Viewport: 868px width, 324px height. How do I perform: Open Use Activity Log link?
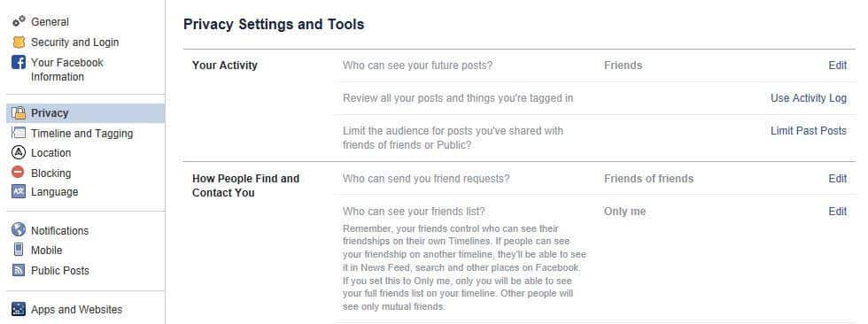tap(808, 98)
